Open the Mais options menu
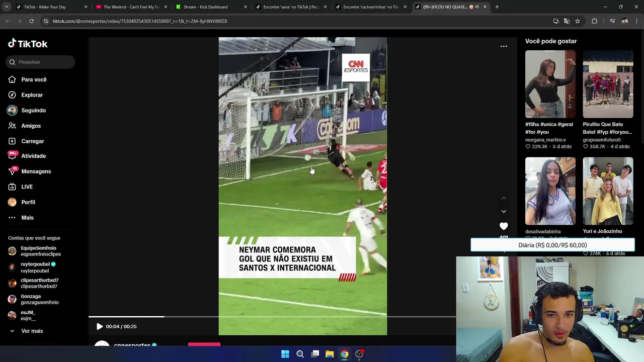Screen dimensions: 644x362 click(27, 218)
